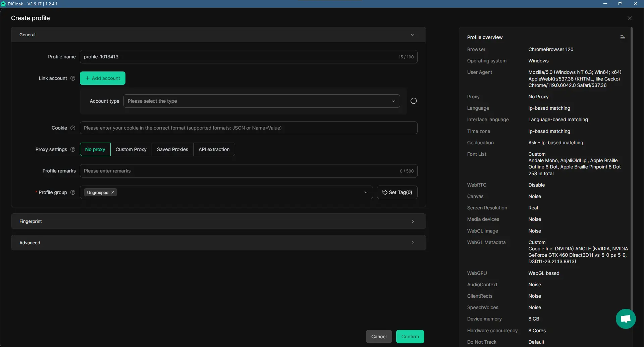Click the Cookie help question icon
Image resolution: width=644 pixels, height=347 pixels.
73,128
